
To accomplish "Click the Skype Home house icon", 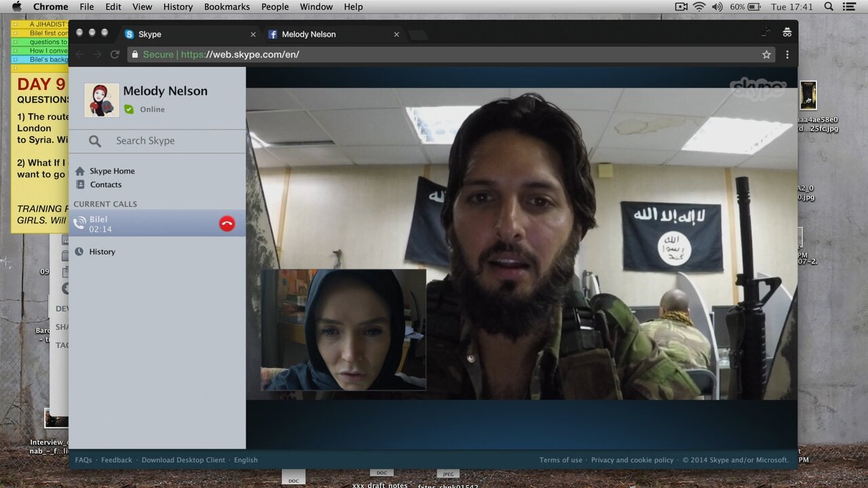I will pyautogui.click(x=80, y=171).
